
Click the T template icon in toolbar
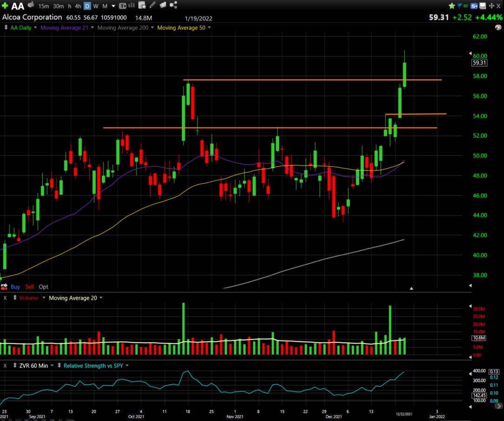[122, 6]
